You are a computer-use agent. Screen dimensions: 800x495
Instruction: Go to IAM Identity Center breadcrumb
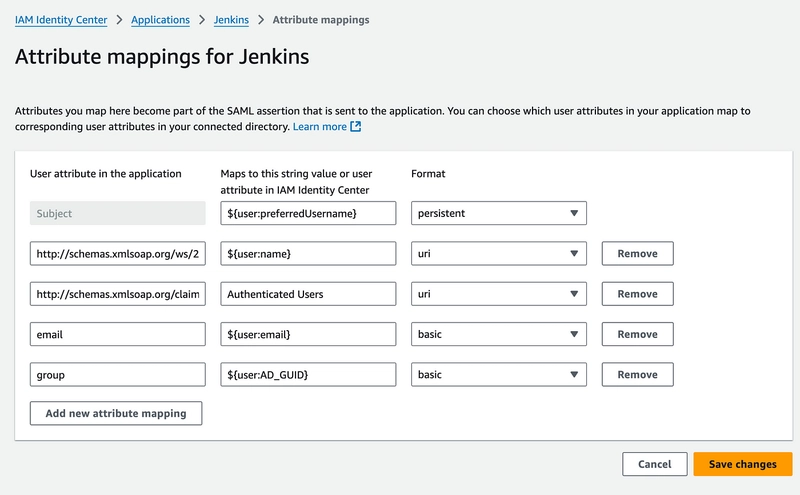(61, 20)
